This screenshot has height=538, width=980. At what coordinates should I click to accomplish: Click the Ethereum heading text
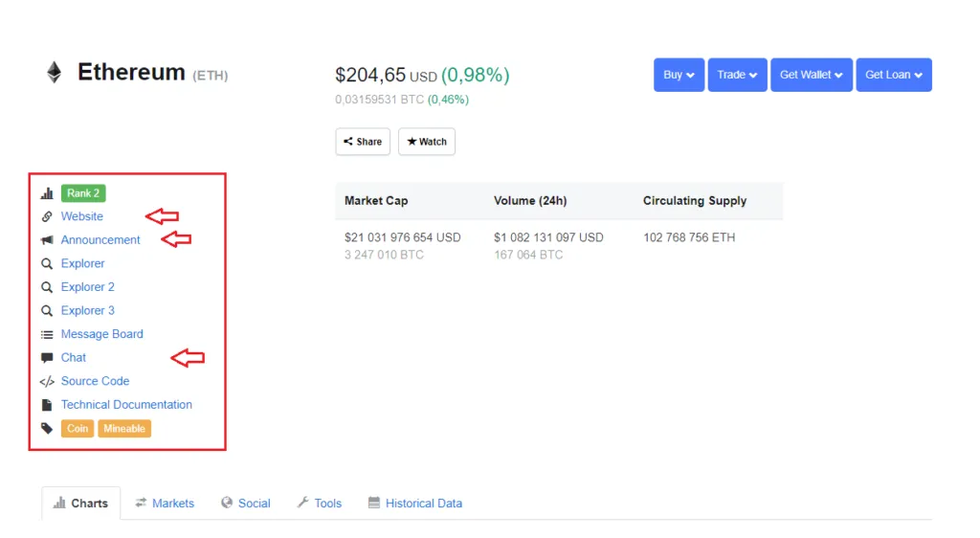click(x=131, y=73)
